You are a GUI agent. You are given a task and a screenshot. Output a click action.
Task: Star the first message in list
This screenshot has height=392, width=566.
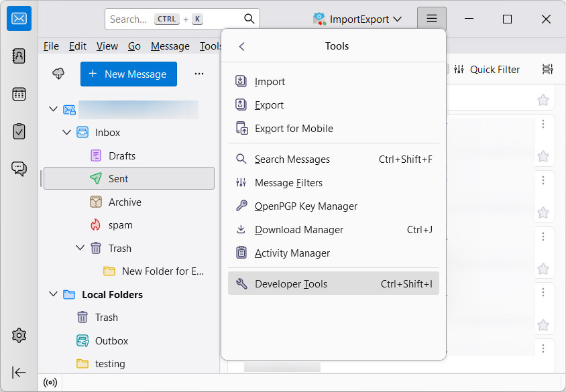click(543, 100)
